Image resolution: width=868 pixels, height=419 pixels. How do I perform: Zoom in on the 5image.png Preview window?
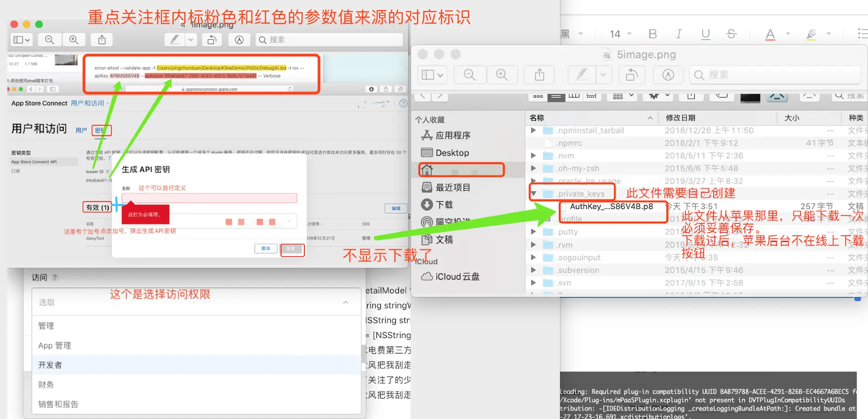coord(502,75)
